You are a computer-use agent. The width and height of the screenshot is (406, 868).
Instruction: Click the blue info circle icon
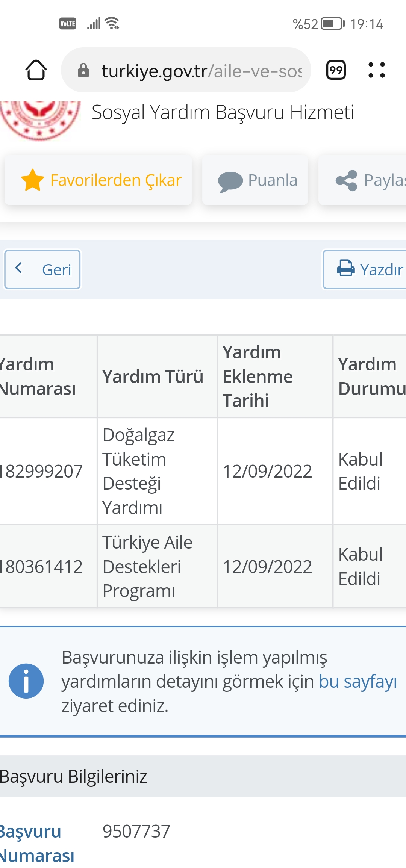tap(26, 681)
